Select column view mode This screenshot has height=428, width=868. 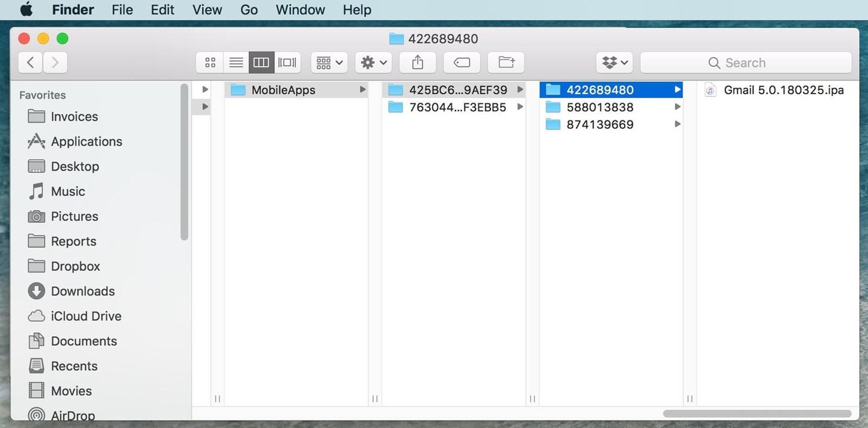[x=262, y=63]
